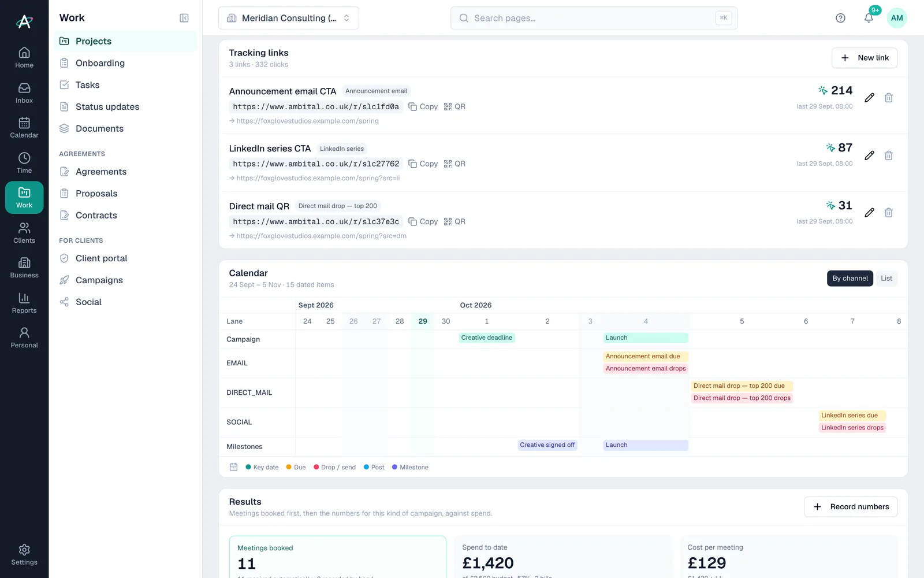Open Onboarding in the Work sidebar
Screen dimensions: 924x578
126,63
